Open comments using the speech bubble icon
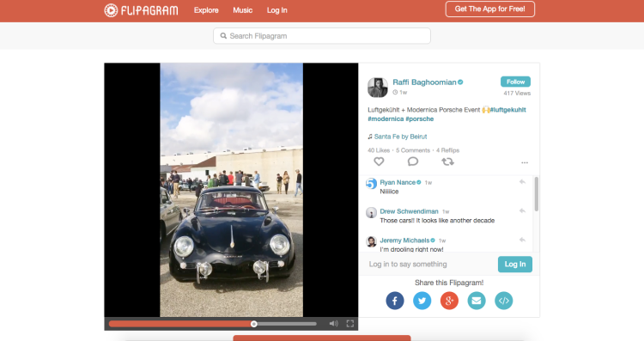This screenshot has width=644, height=341. click(x=413, y=161)
